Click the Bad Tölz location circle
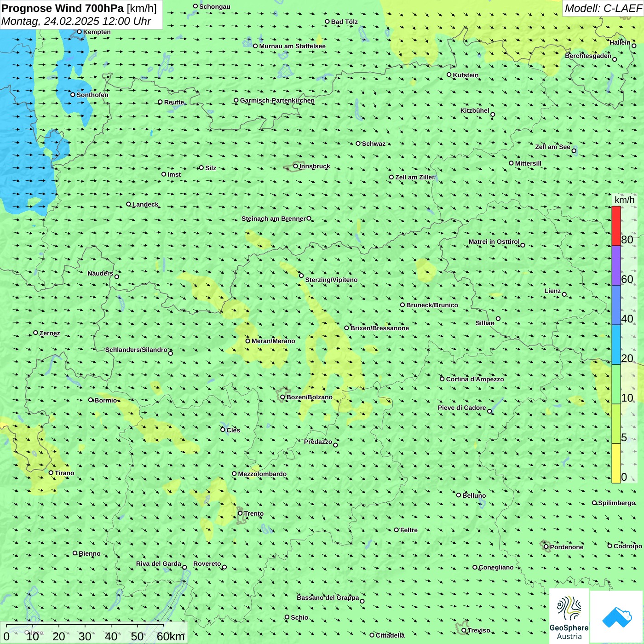Viewport: 644px width, 644px height. (x=328, y=22)
